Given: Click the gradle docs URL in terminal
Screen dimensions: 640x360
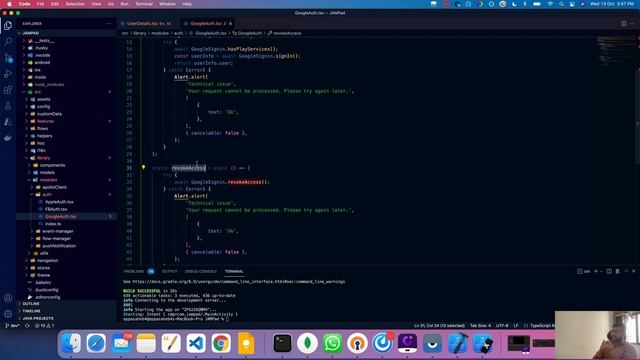Looking at the screenshot, I should pos(238,281).
